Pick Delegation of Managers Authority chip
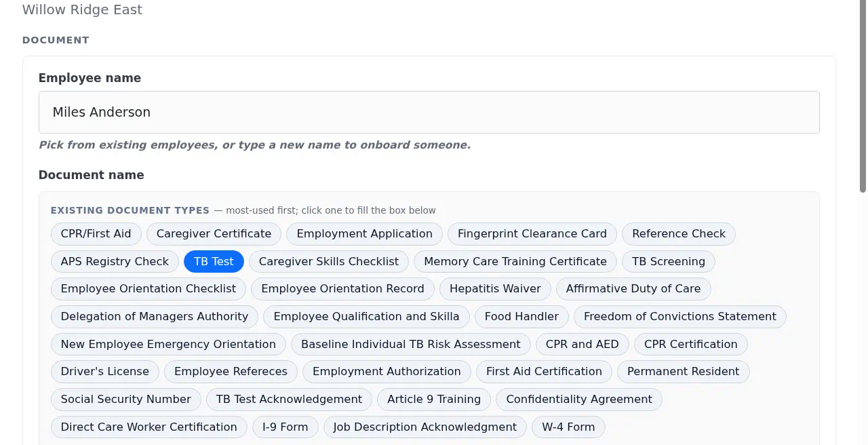This screenshot has height=445, width=868. tap(154, 316)
